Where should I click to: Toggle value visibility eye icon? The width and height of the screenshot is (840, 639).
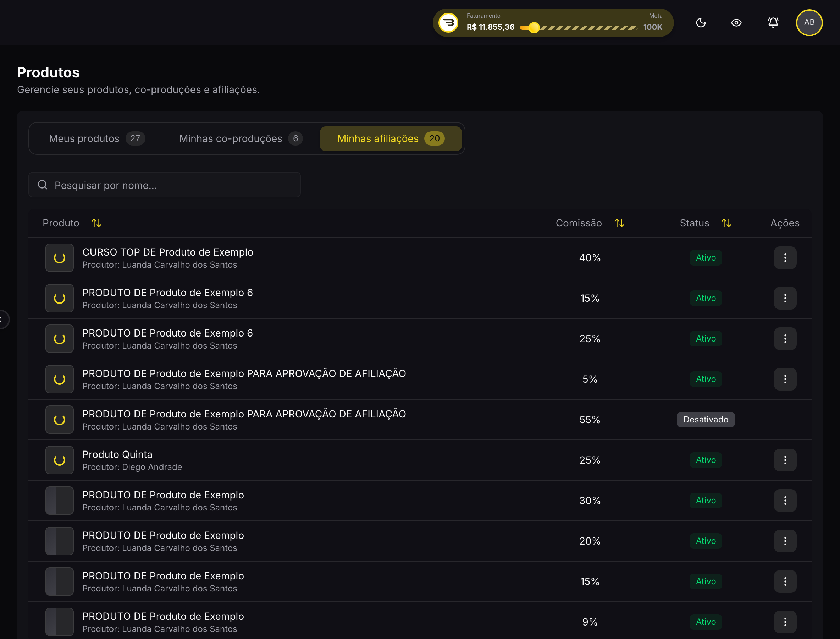(736, 23)
